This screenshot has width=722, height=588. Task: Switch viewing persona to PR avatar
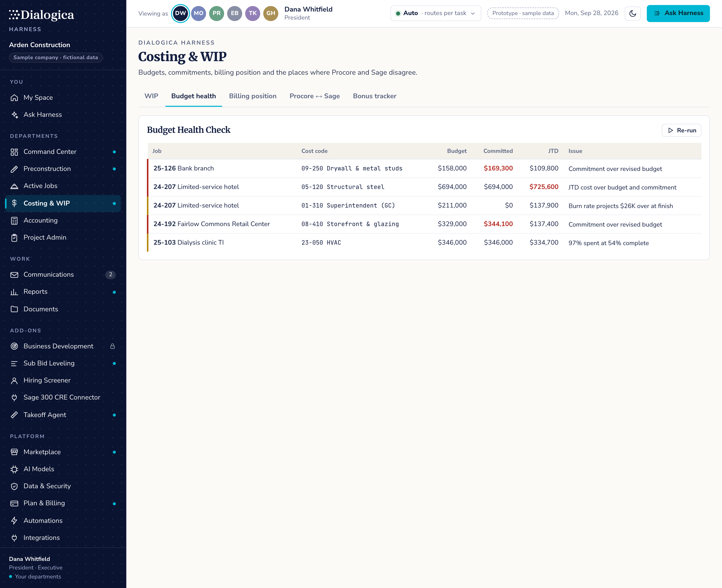(217, 14)
